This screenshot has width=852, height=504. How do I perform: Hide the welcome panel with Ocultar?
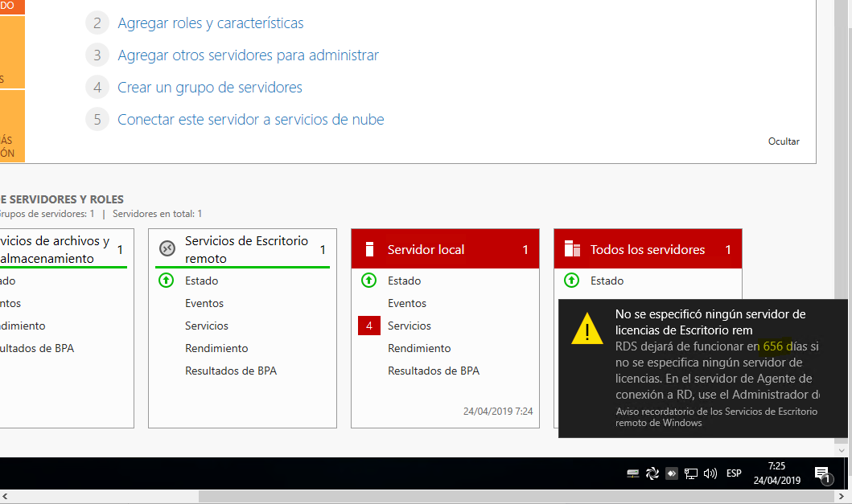(x=784, y=141)
